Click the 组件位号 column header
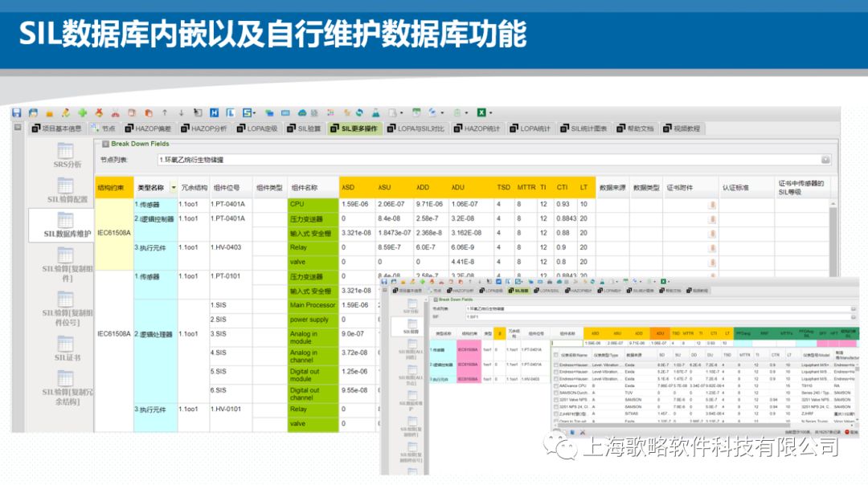 [x=231, y=187]
